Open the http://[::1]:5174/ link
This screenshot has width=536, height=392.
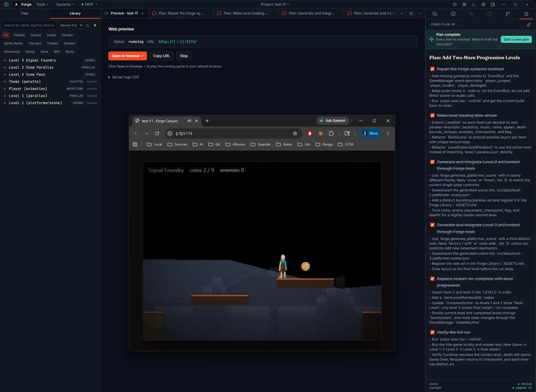[x=178, y=42]
